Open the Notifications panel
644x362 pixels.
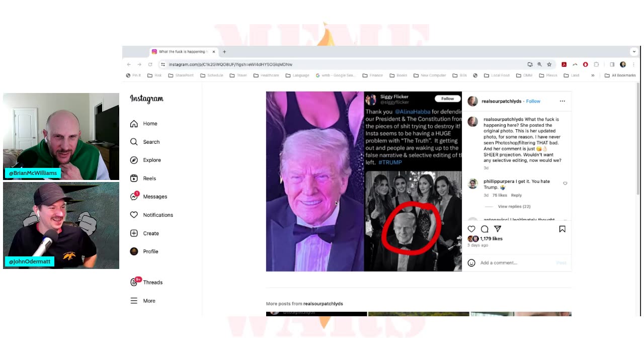pos(151,215)
